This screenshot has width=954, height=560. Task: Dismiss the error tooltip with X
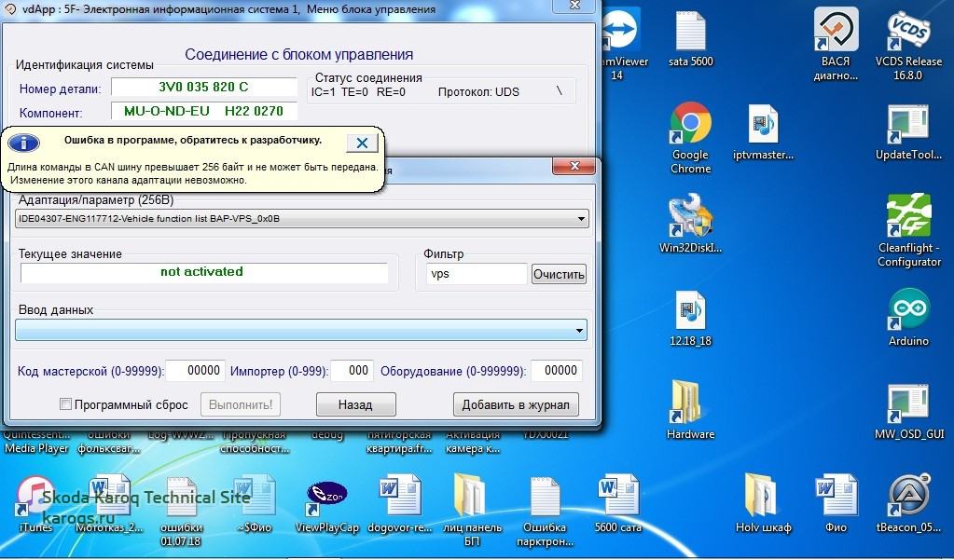[361, 143]
